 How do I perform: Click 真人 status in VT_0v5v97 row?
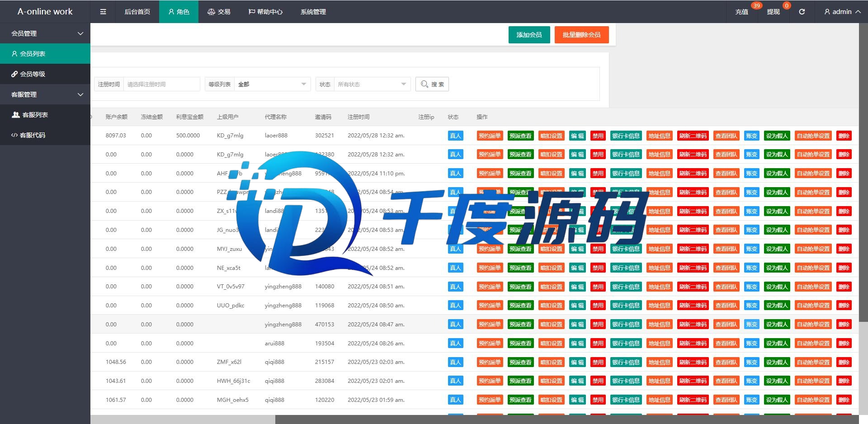[455, 287]
